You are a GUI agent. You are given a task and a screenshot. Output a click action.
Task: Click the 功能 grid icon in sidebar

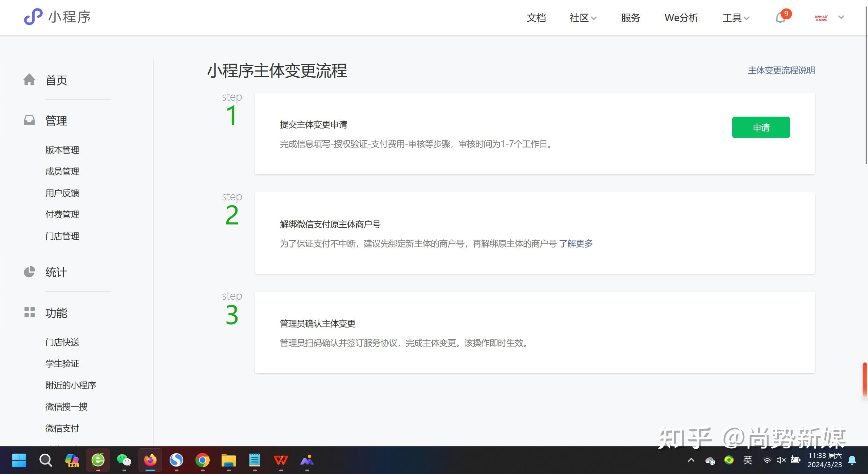(30, 312)
